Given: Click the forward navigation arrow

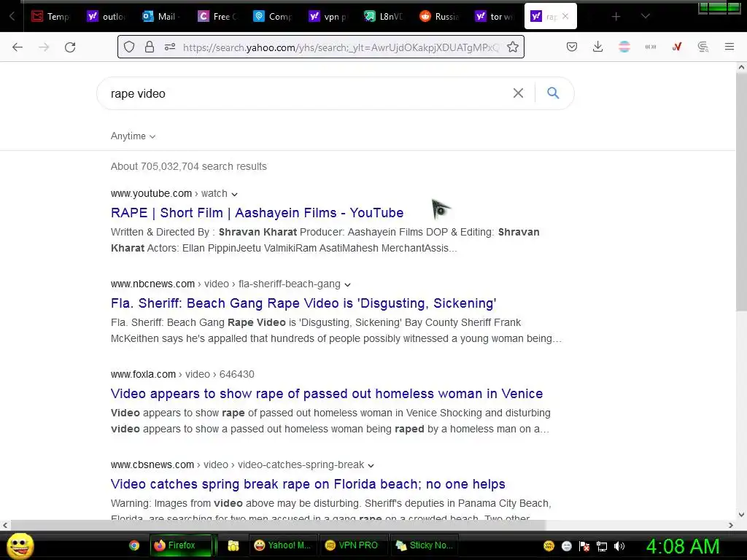Looking at the screenshot, I should [44, 47].
